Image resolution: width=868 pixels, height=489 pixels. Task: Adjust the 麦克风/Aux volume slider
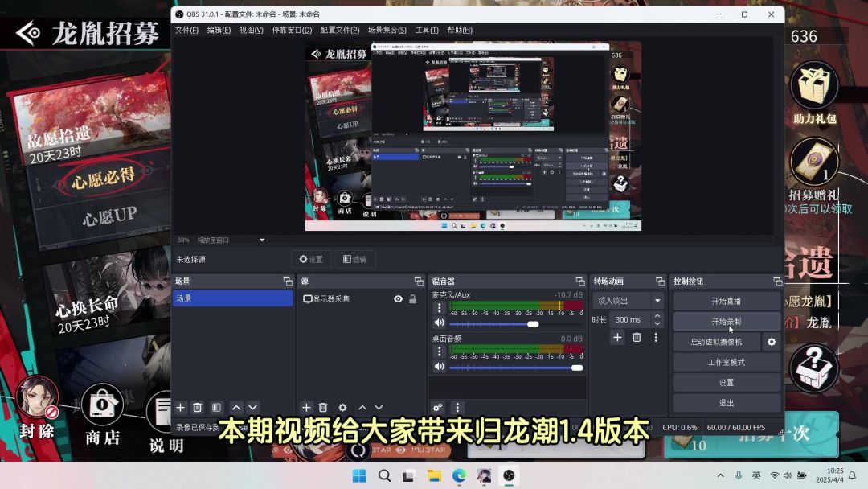(x=532, y=324)
